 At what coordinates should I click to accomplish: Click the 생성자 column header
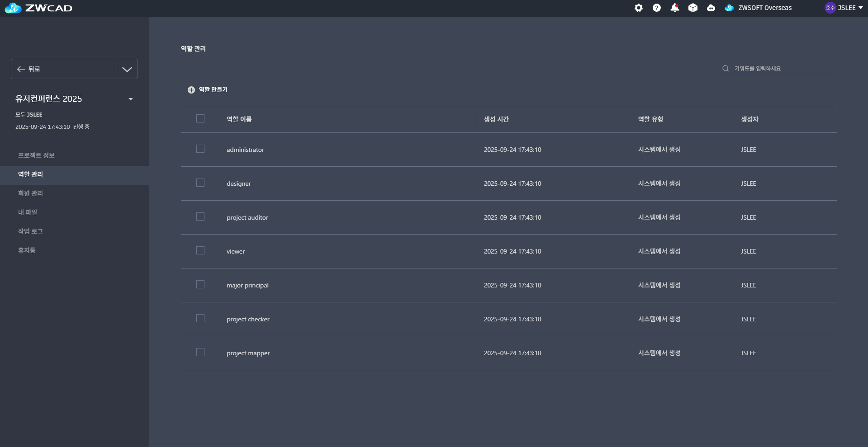(749, 119)
